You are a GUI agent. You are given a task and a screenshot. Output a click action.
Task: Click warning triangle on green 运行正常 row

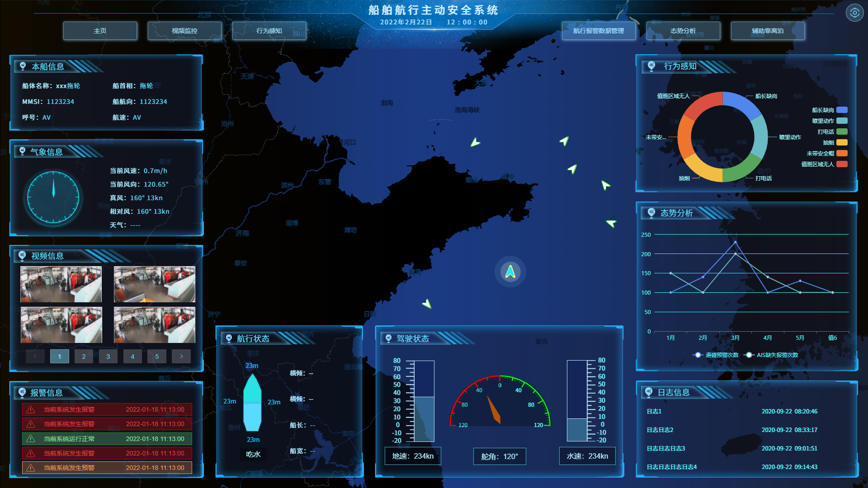point(31,439)
